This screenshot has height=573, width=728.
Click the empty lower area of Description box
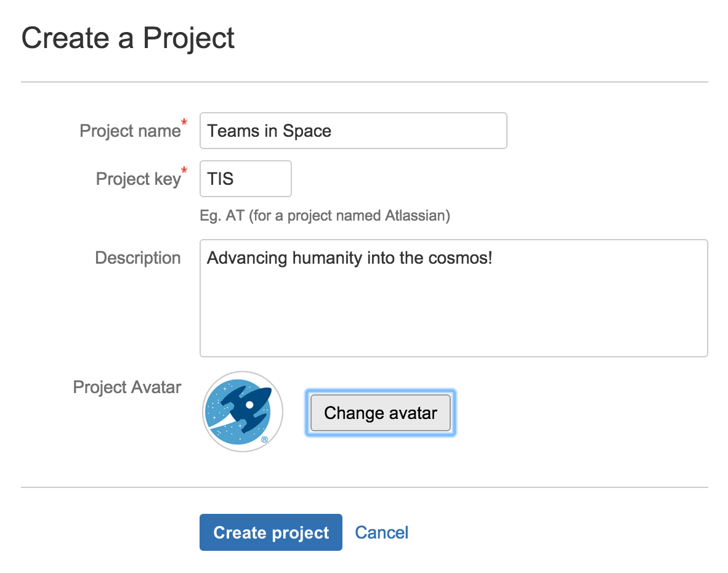[x=453, y=320]
